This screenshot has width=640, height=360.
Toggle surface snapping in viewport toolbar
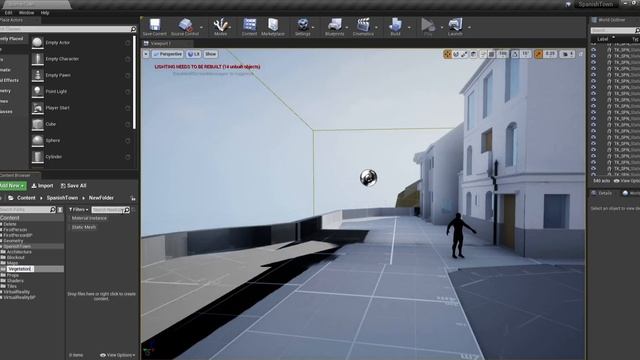(483, 54)
